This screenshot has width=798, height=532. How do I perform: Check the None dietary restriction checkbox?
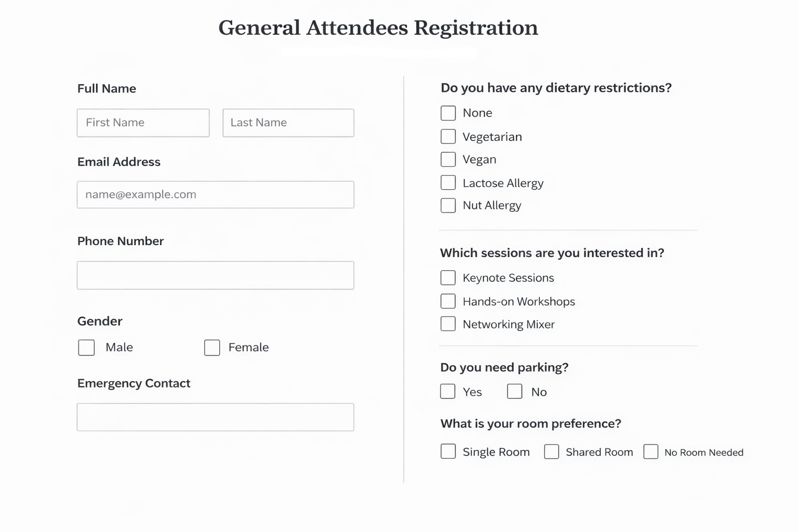point(448,113)
